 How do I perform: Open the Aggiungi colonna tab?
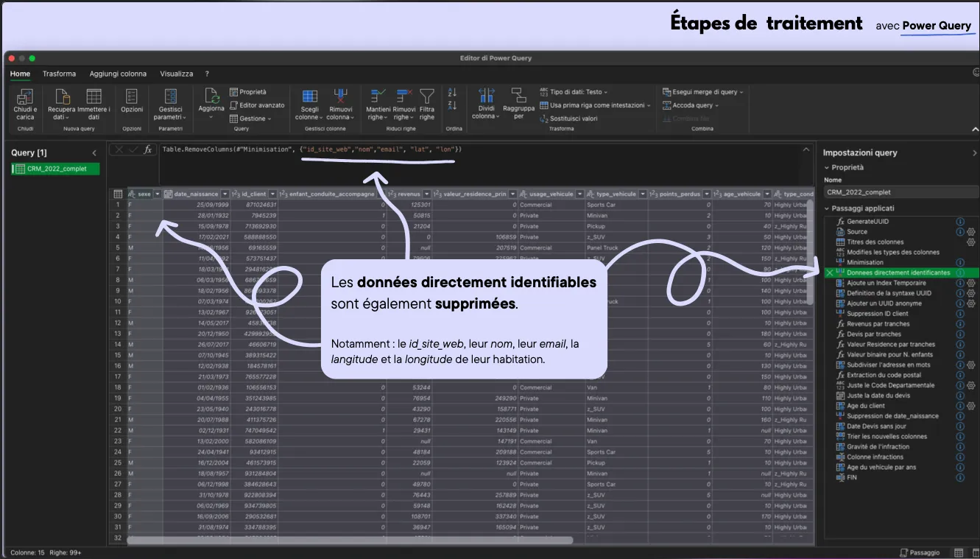118,74
